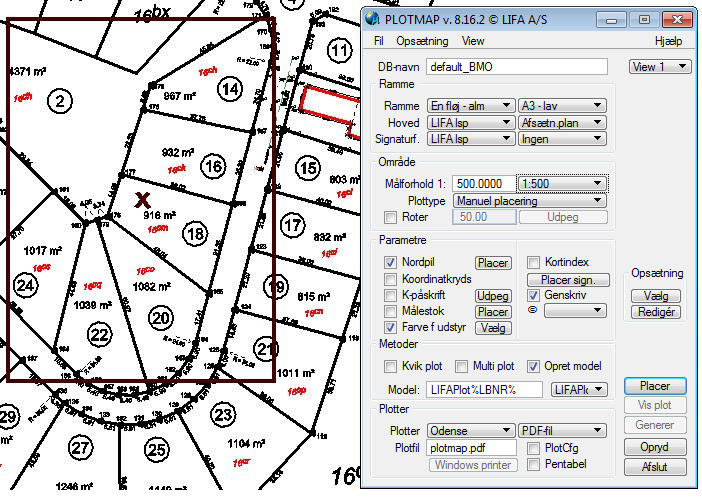702x500 pixels.
Task: Click the Vælg button under Opsætning
Action: pyautogui.click(x=656, y=296)
